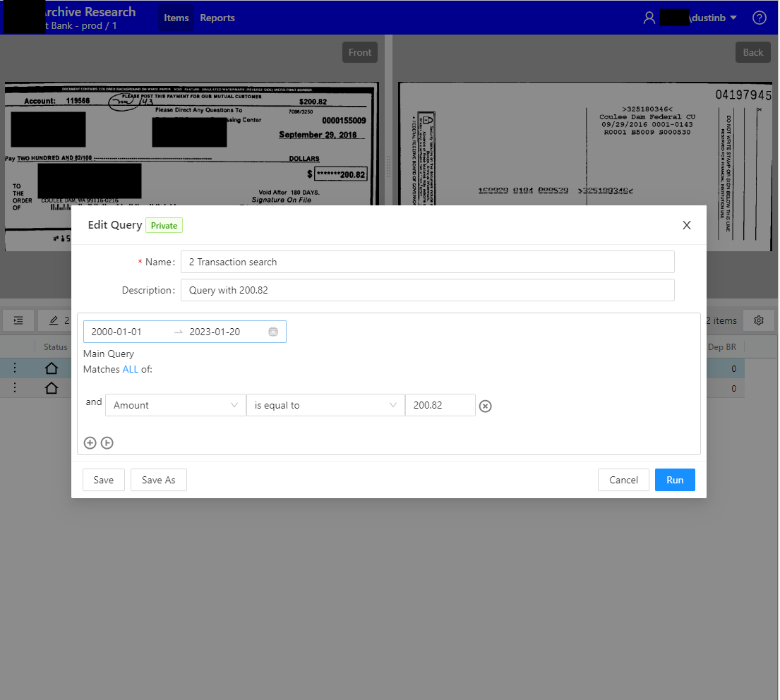
Task: Expand the dustinb account dropdown
Action: (732, 17)
